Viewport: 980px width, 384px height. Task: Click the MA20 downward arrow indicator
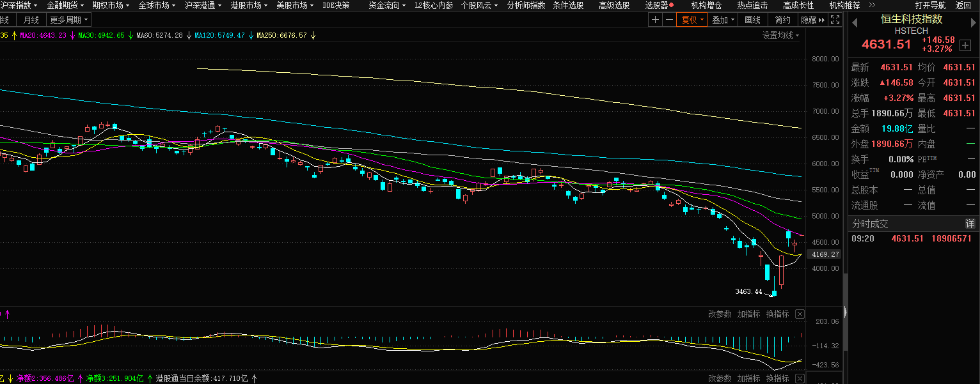coord(72,35)
